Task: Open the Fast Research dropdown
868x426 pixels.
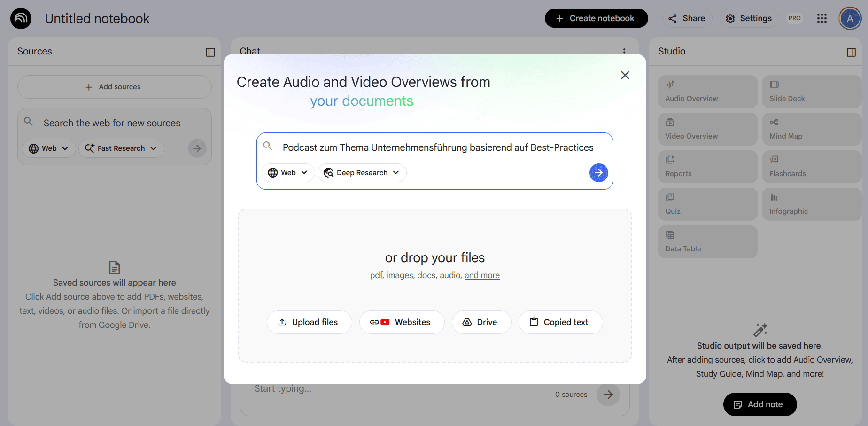Action: 121,148
